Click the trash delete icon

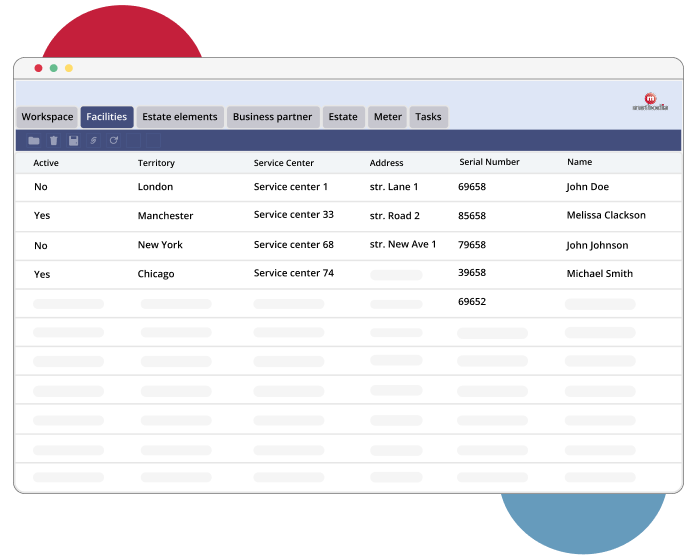[54, 141]
